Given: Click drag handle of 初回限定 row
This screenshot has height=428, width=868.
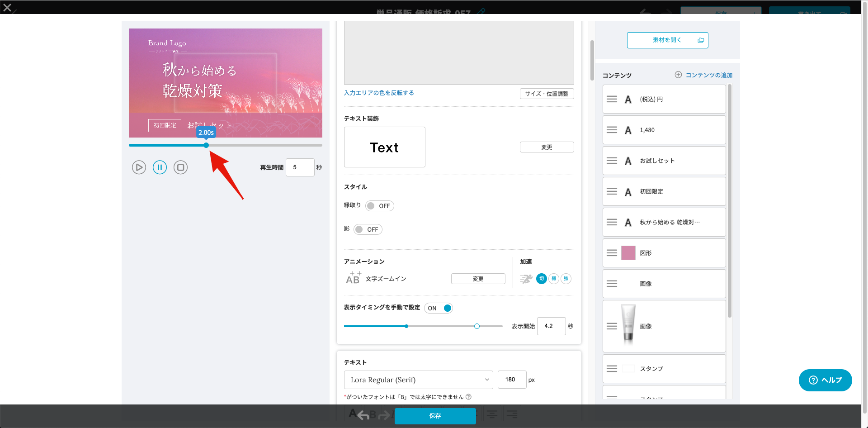Looking at the screenshot, I should [612, 191].
